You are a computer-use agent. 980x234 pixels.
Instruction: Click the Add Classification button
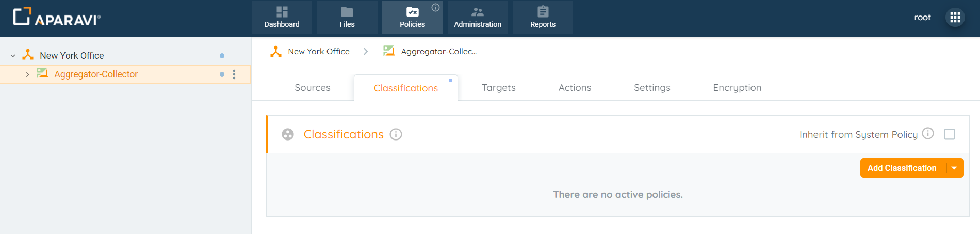click(902, 168)
